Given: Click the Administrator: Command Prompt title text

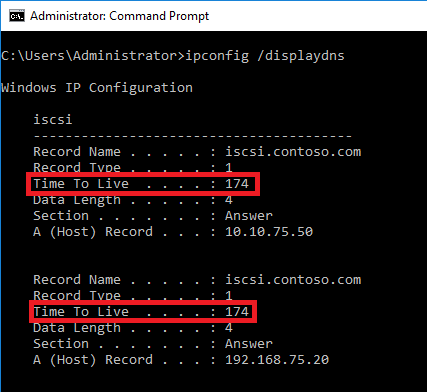Looking at the screenshot, I should [x=120, y=16].
